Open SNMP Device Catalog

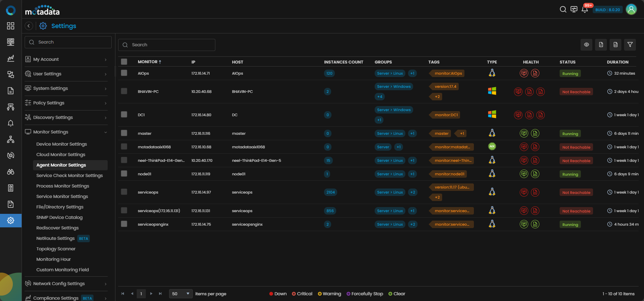click(x=59, y=218)
